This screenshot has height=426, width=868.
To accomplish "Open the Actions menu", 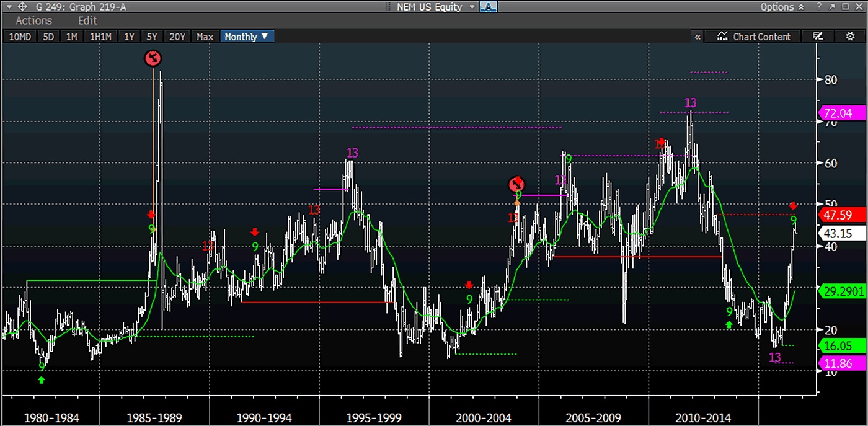I will click(33, 20).
